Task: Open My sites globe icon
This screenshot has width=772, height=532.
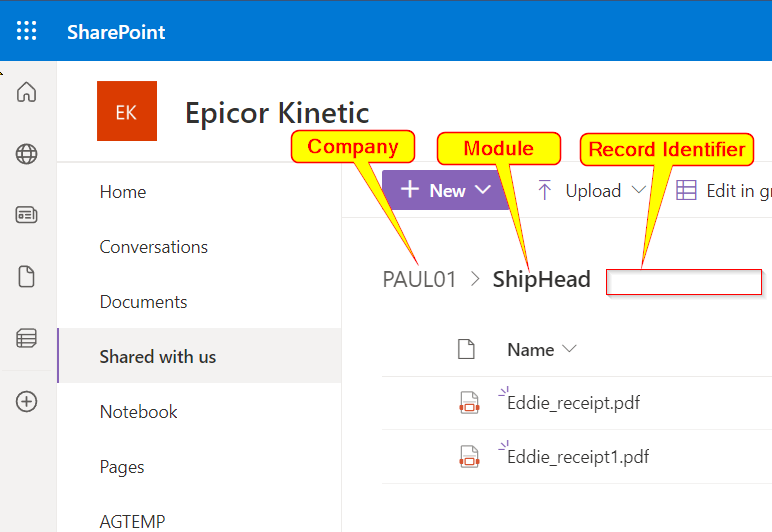Action: click(x=27, y=154)
